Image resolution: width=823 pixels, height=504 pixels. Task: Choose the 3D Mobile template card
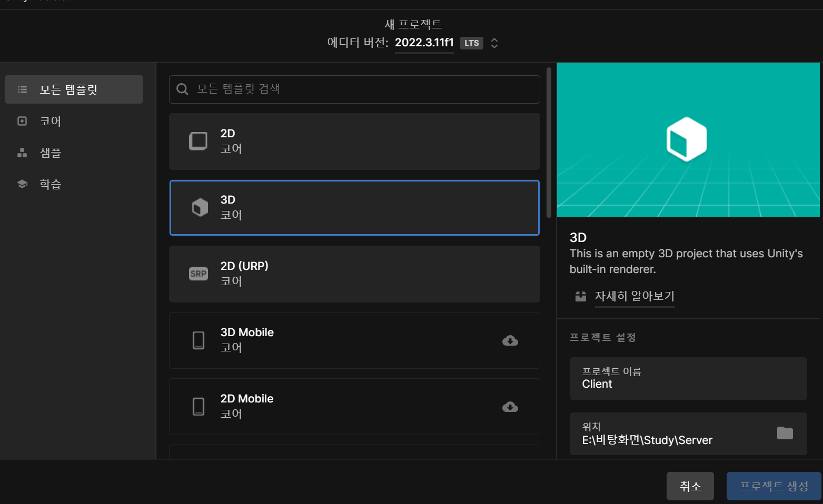[354, 340]
